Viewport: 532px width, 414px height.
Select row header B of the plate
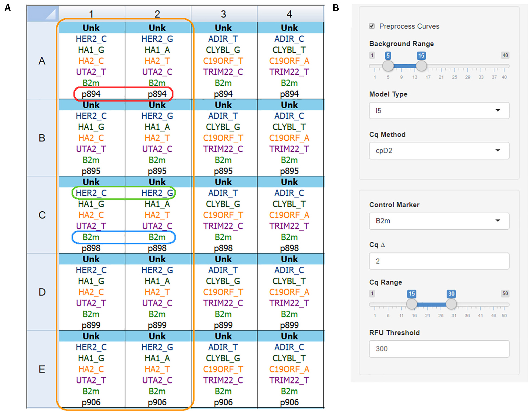click(x=42, y=138)
